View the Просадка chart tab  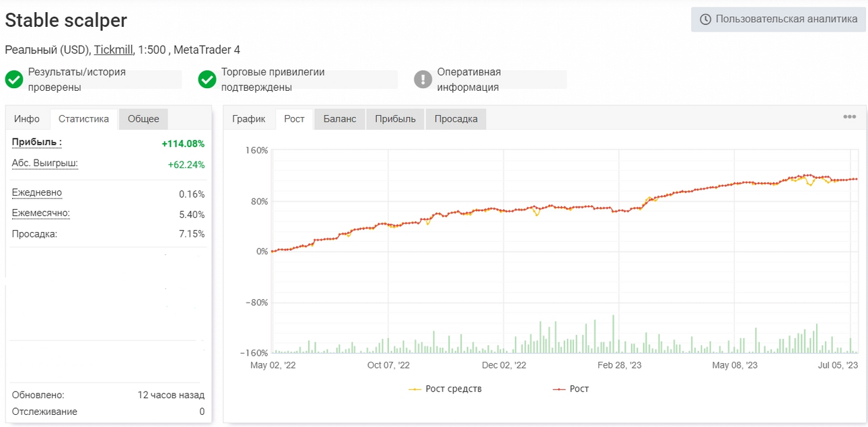tap(456, 119)
